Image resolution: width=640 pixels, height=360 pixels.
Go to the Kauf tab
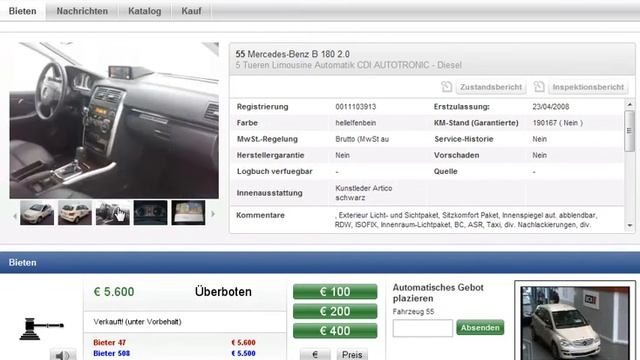click(x=191, y=11)
